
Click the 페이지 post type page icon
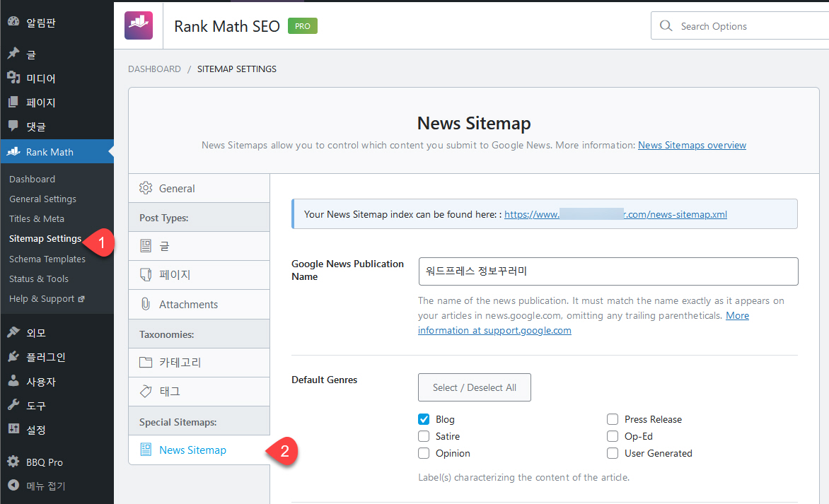pyautogui.click(x=146, y=275)
